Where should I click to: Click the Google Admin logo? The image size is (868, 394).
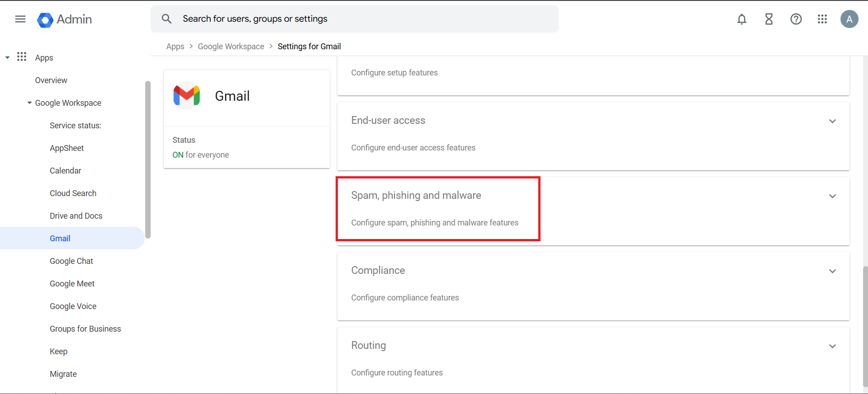coord(65,19)
